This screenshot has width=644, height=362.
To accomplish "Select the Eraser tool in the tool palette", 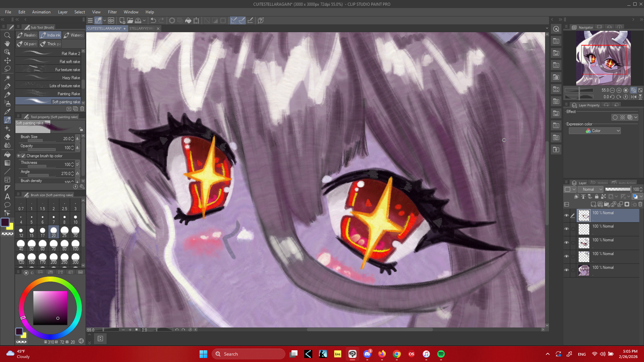I will pyautogui.click(x=7, y=137).
